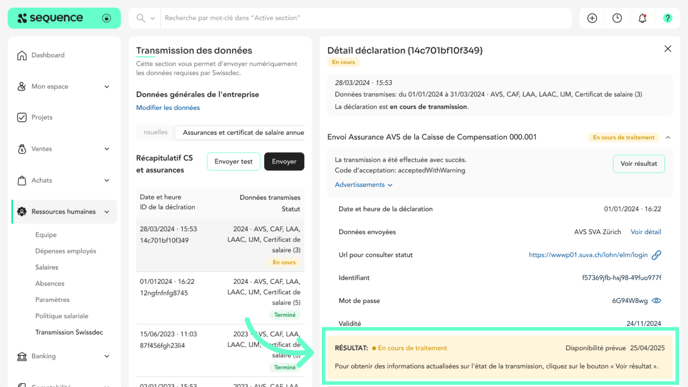Click the En cours badge under detail title

coord(343,62)
